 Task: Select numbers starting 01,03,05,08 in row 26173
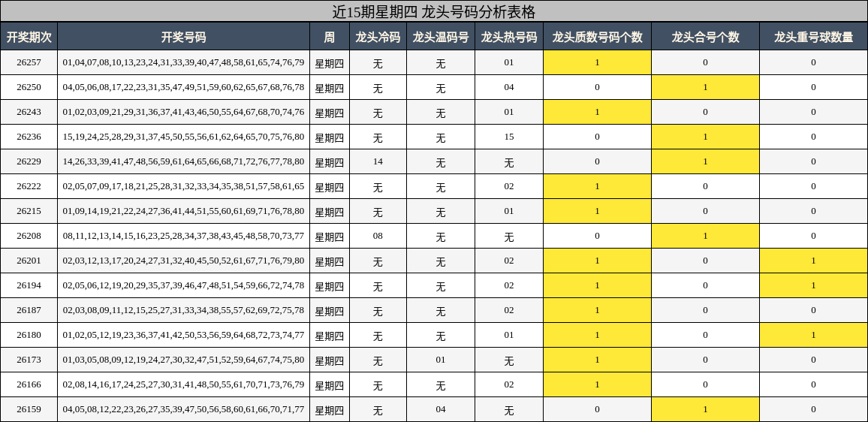(183, 360)
